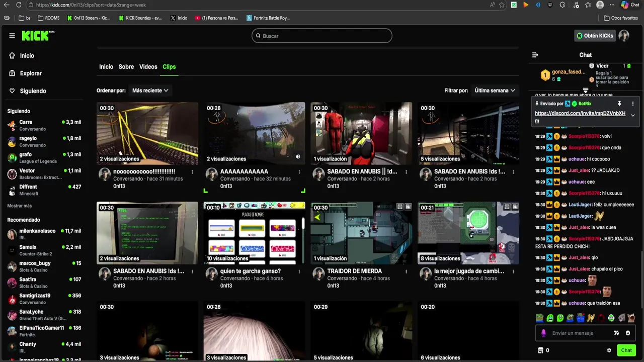Play the 'noooooooooo!!!!!!!!!!!!' clip thumbnail
The image size is (644, 362).
point(147,133)
